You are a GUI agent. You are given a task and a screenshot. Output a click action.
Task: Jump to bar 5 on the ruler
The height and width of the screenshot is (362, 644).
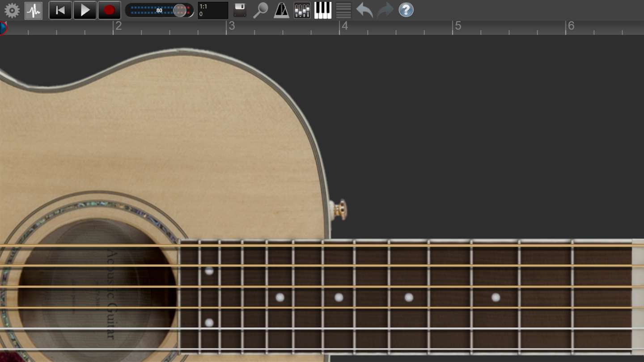coord(458,26)
